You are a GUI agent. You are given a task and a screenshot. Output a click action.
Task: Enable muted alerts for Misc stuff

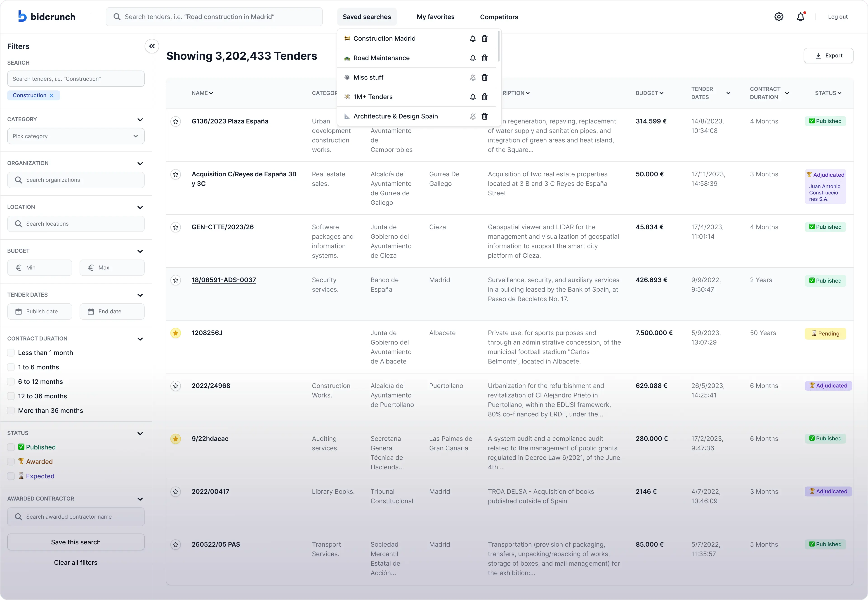[472, 78]
